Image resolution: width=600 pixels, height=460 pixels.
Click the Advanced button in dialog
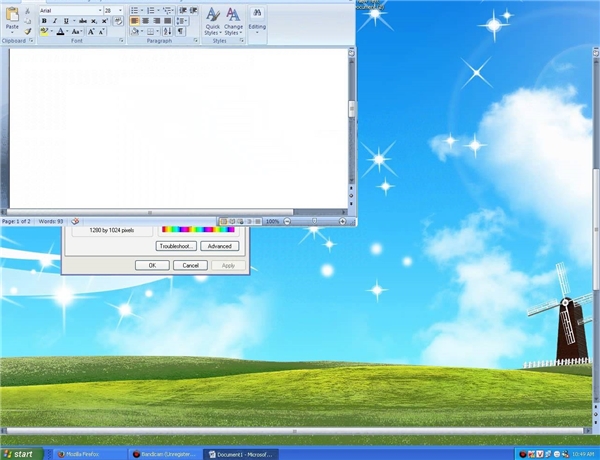tap(220, 246)
